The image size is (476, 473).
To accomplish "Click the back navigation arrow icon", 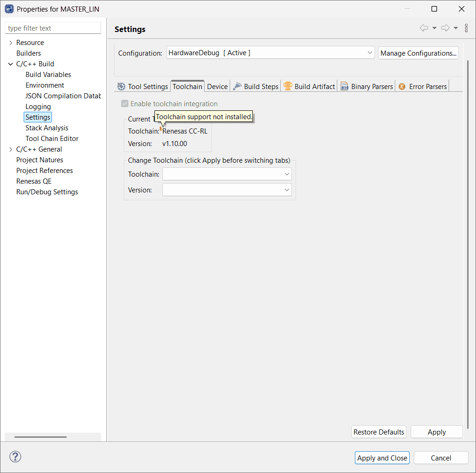I will 424,28.
